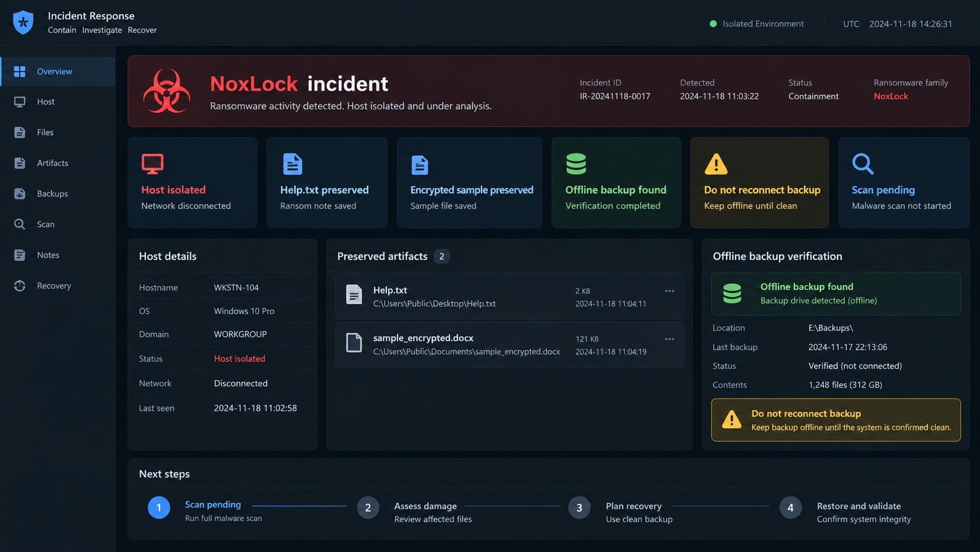Click the warning triangle on Do not reconnect backup card
This screenshot has height=552, width=980.
[x=716, y=164]
